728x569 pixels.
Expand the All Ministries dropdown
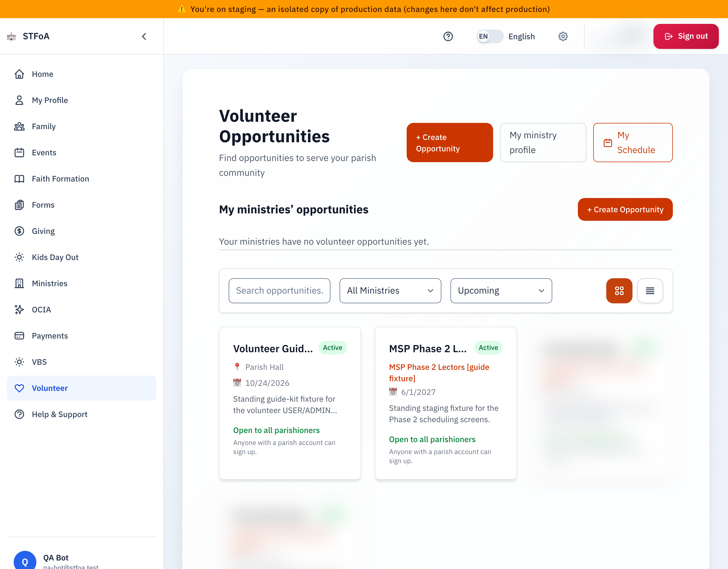390,290
